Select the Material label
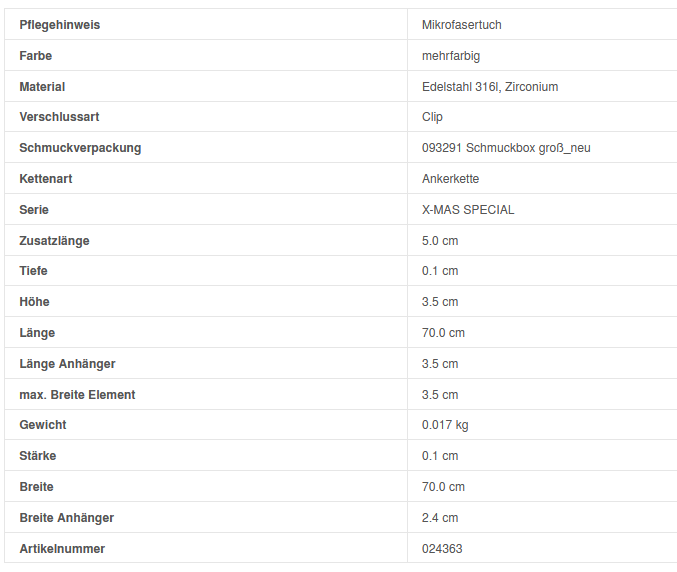The height and width of the screenshot is (572, 677). tap(42, 87)
